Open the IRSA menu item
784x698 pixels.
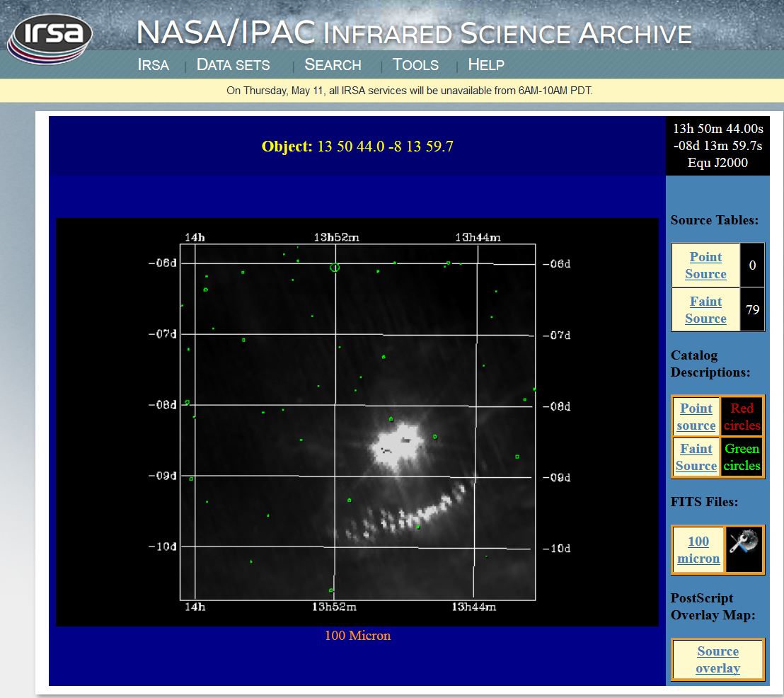(x=153, y=64)
